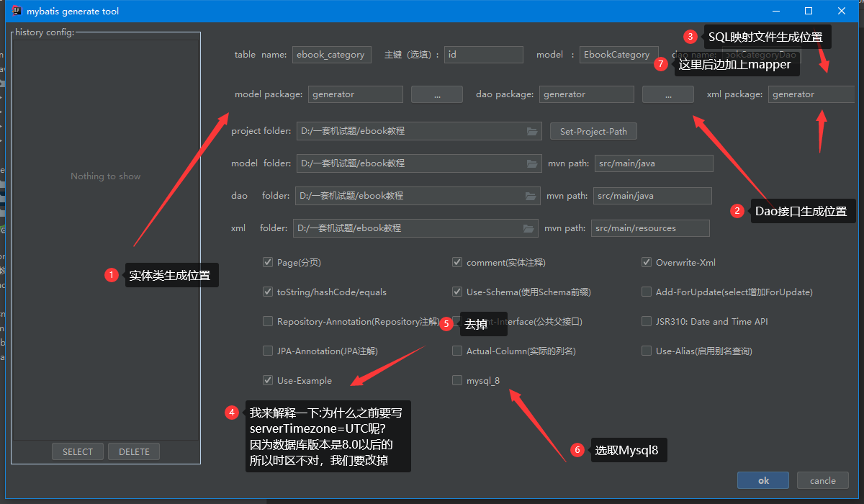The height and width of the screenshot is (504, 864).
Task: Toggle the Page(分页) checkbox
Action: point(268,263)
